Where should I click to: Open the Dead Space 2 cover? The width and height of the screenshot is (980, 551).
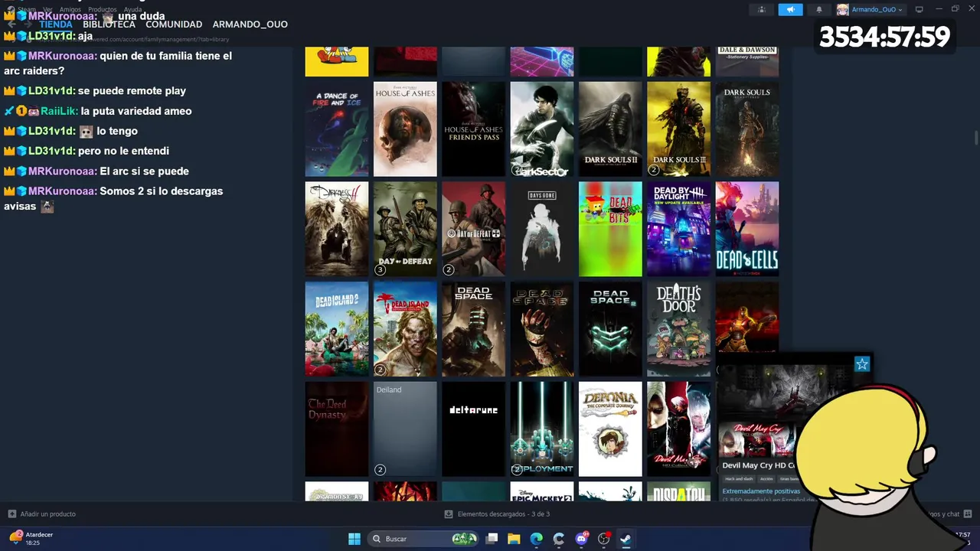(x=610, y=329)
